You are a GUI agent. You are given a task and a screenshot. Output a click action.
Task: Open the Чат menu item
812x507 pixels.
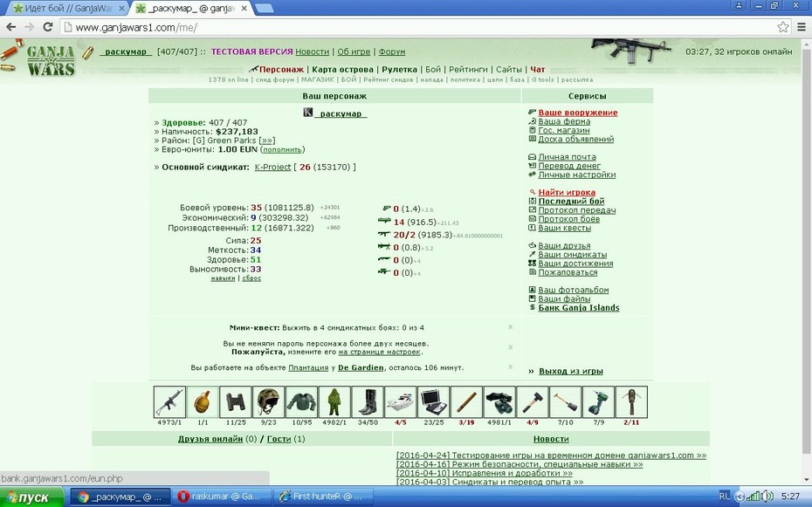538,69
